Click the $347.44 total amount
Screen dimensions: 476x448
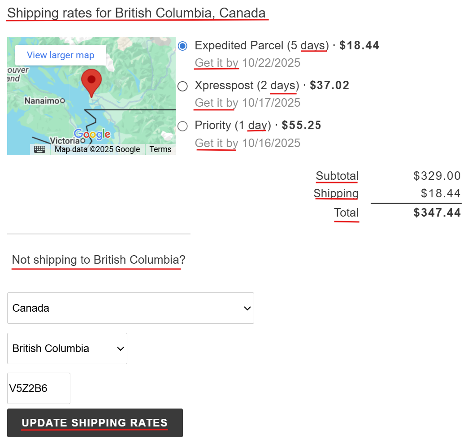point(437,213)
